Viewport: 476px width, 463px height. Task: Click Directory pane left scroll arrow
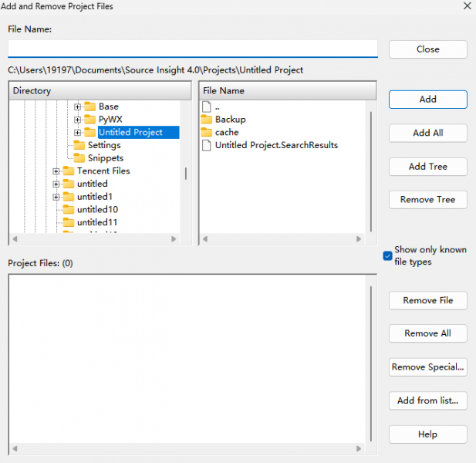(15, 239)
